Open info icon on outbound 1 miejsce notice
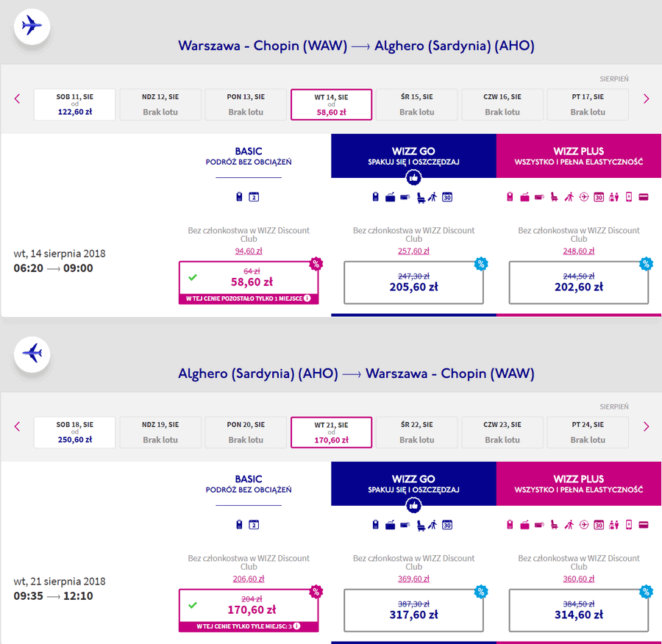 click(x=307, y=298)
